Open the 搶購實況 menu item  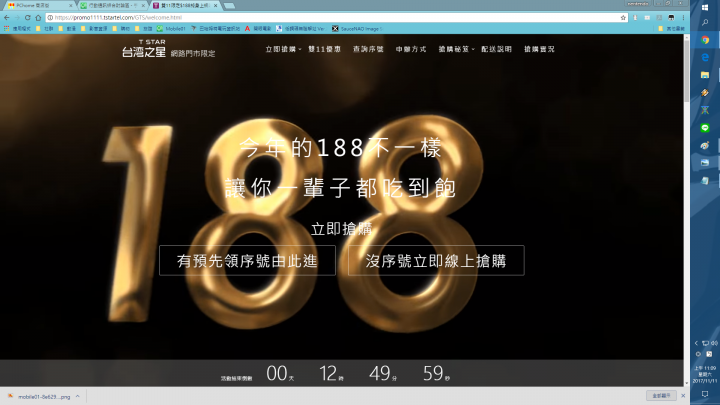pyautogui.click(x=540, y=49)
